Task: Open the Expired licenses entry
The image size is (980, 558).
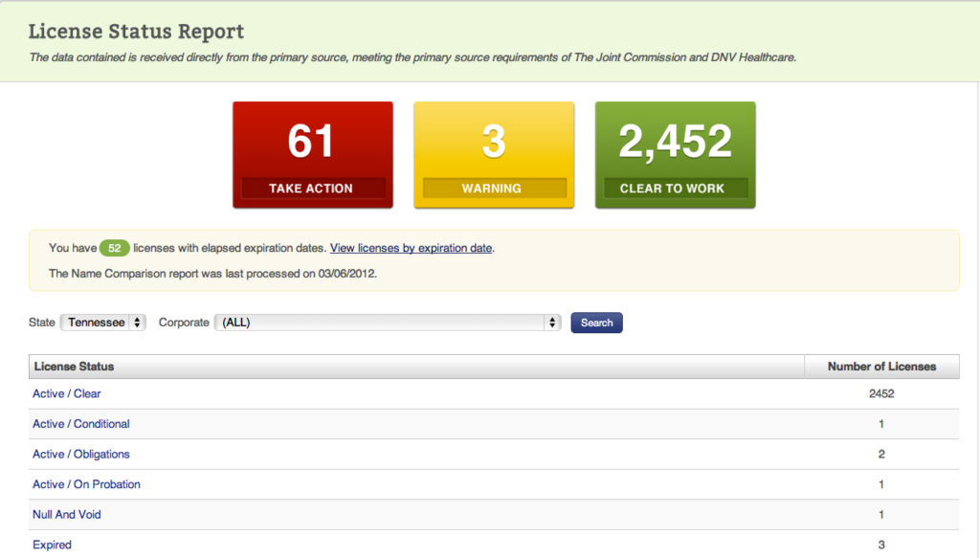Action: tap(52, 545)
